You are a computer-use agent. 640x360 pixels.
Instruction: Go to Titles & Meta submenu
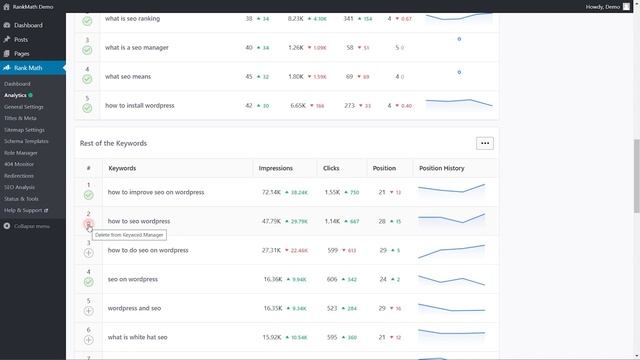click(x=20, y=118)
